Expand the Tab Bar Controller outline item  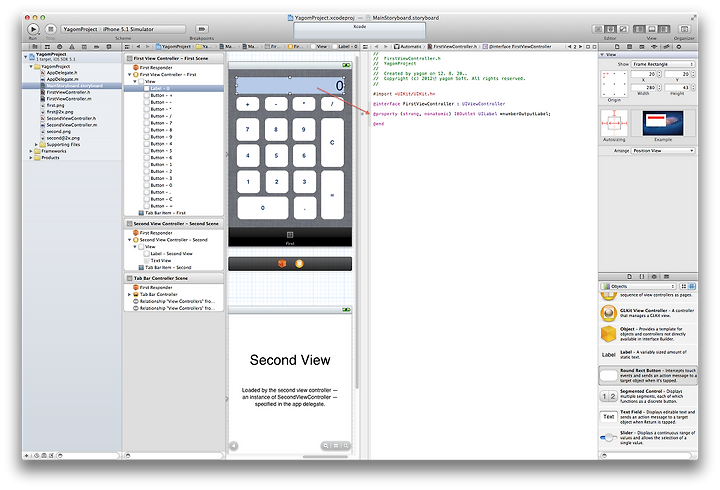tap(129, 294)
